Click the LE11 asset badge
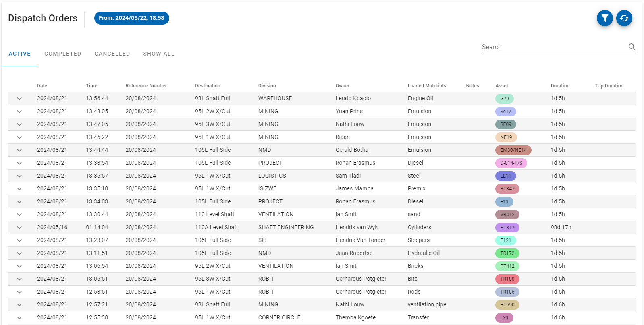This screenshot has height=325, width=644. pos(505,176)
